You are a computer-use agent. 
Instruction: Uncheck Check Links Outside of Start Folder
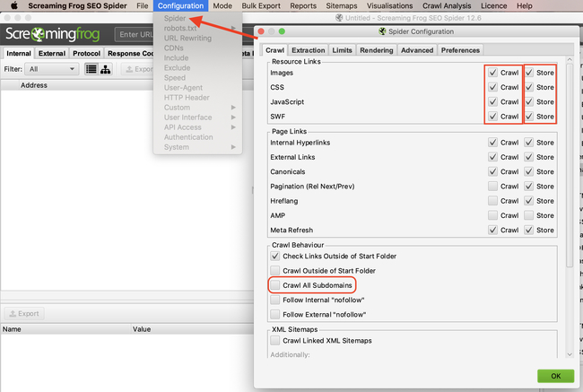click(275, 257)
